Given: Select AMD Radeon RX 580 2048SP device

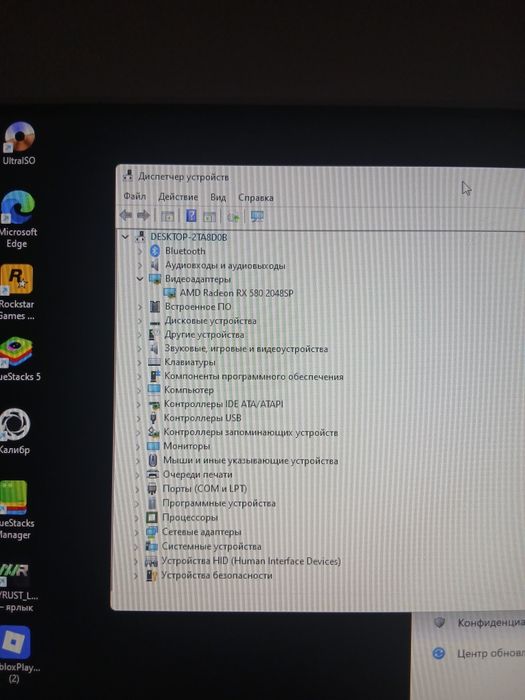Looking at the screenshot, I should [237, 293].
